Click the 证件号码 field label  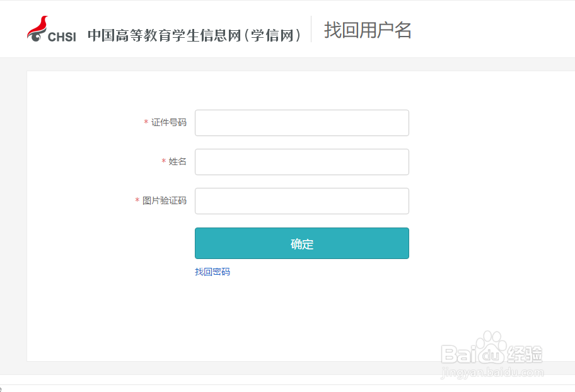click(170, 124)
